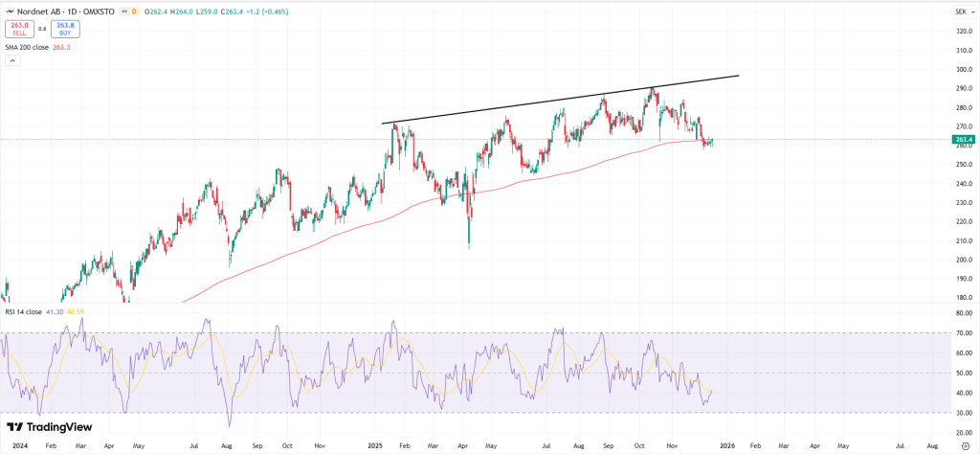Open the SEK currency dropdown
This screenshot has width=980, height=454.
tap(960, 11)
